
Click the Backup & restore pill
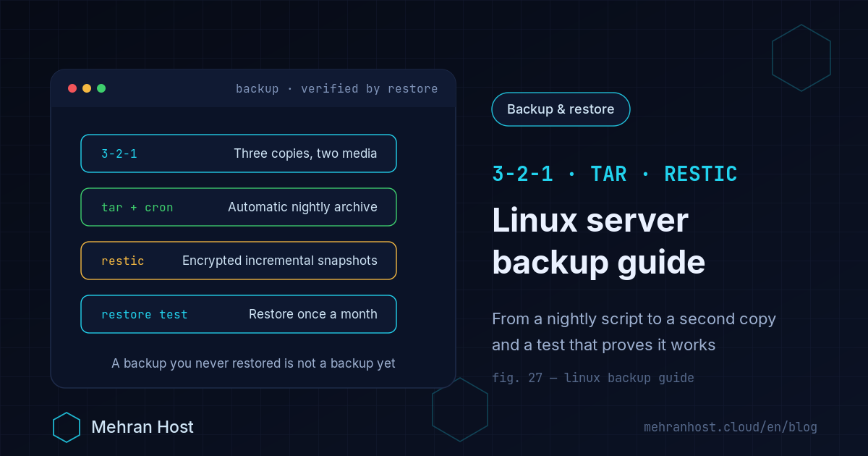tap(561, 109)
